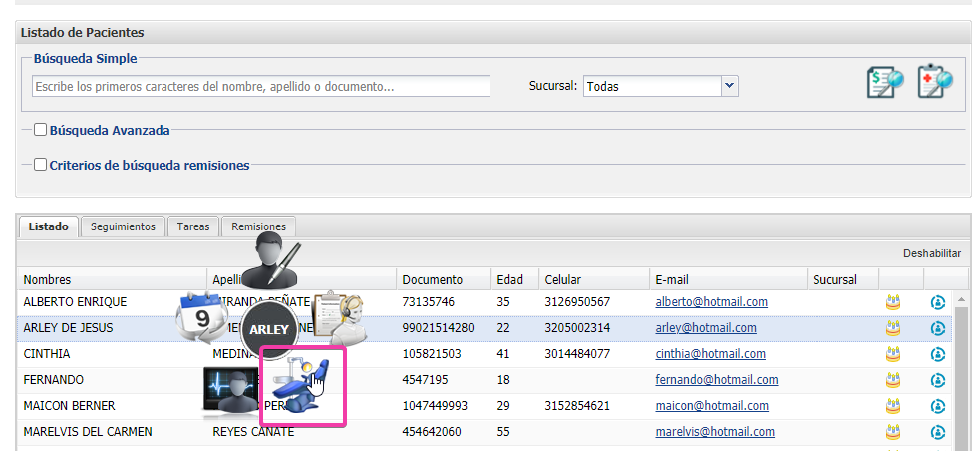Sort by the Celular column header
The height and width of the screenshot is (451, 980).
(594, 279)
